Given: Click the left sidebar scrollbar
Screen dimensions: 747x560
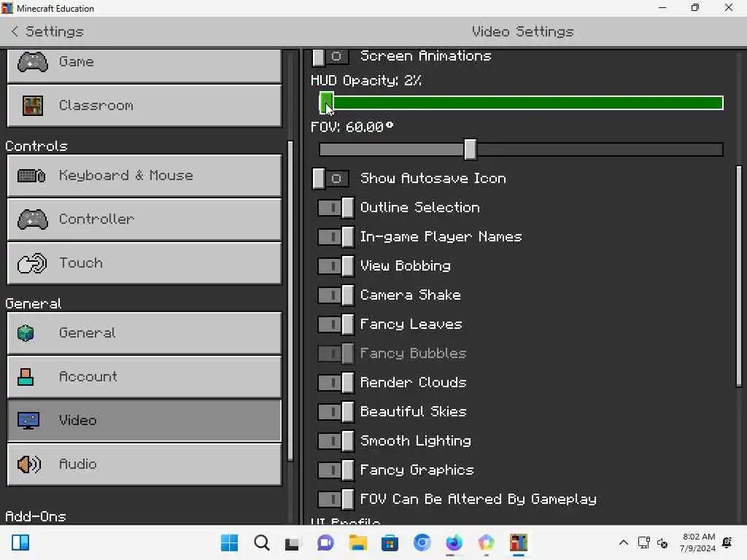Looking at the screenshot, I should [290, 301].
